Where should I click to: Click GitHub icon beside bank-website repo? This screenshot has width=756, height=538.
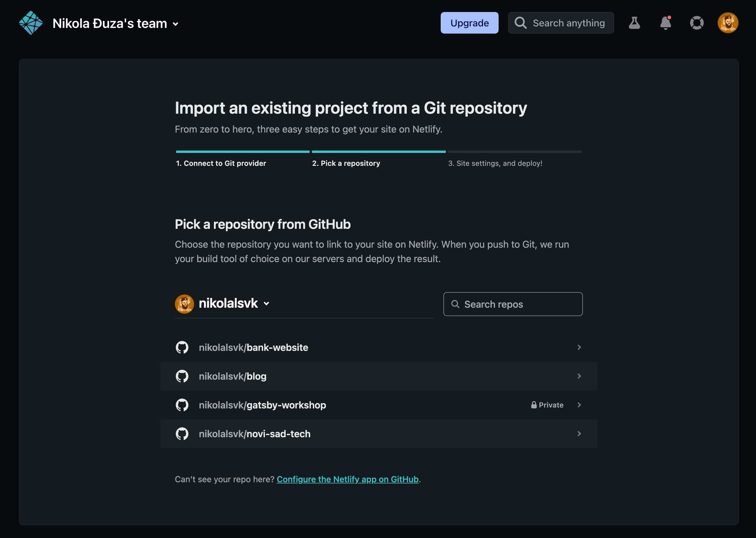click(182, 347)
